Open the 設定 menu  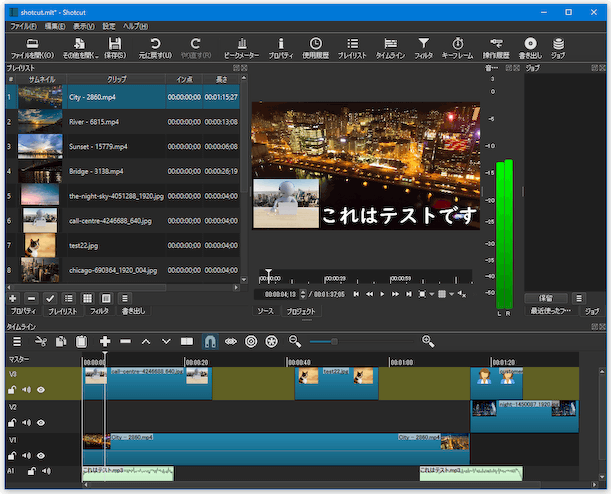[109, 26]
